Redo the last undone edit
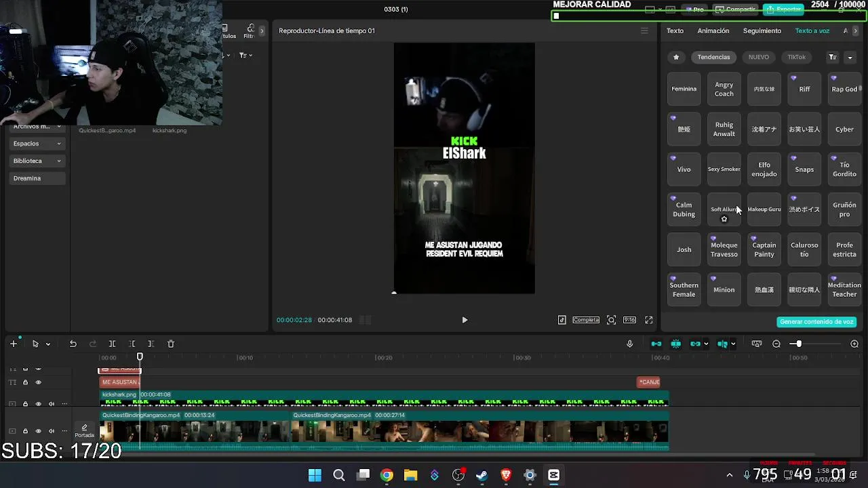 (x=93, y=344)
